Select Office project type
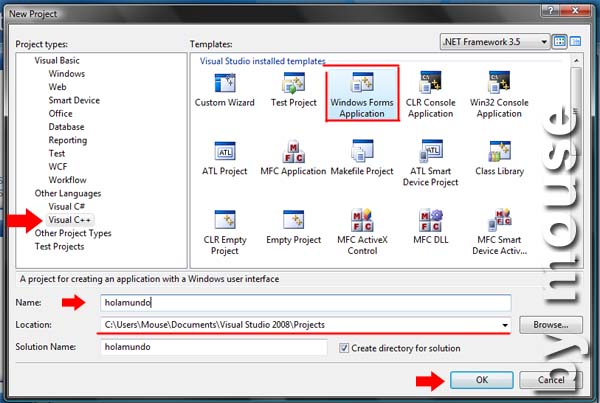600x403 pixels. [60, 114]
